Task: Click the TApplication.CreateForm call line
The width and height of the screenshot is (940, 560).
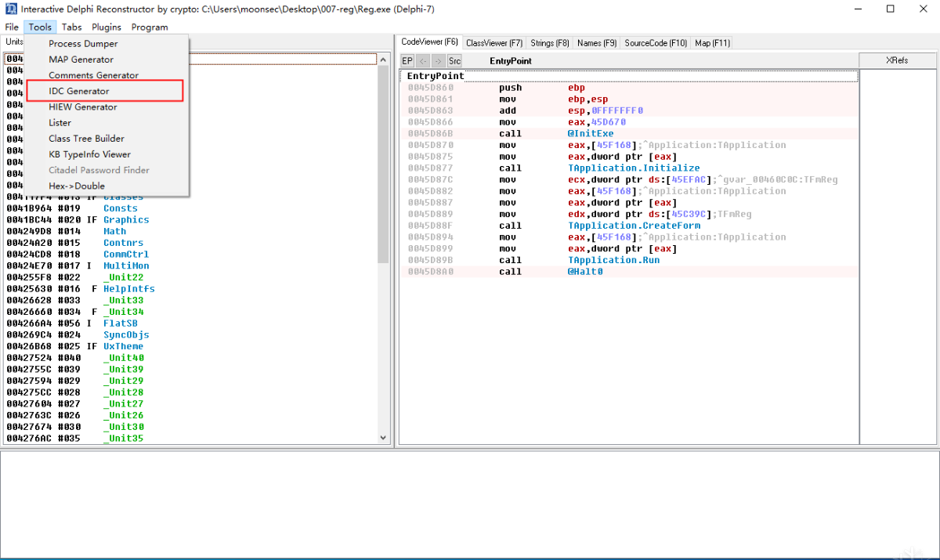Action: click(x=630, y=226)
